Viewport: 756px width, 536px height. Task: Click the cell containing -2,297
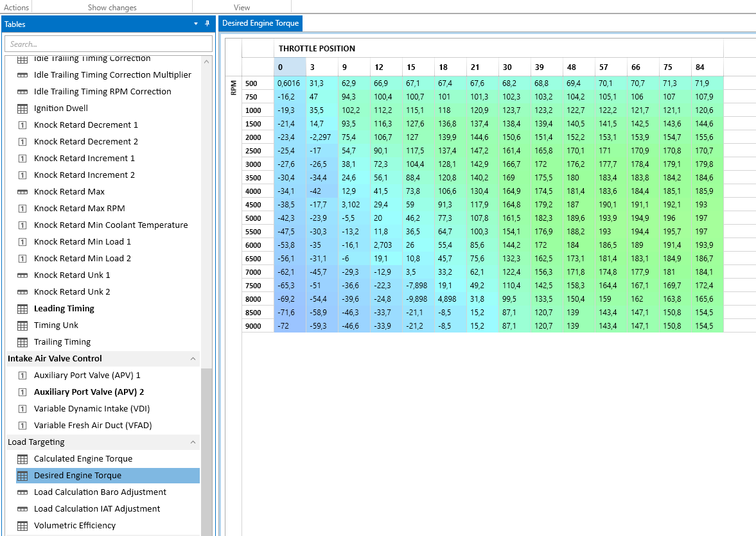322,137
